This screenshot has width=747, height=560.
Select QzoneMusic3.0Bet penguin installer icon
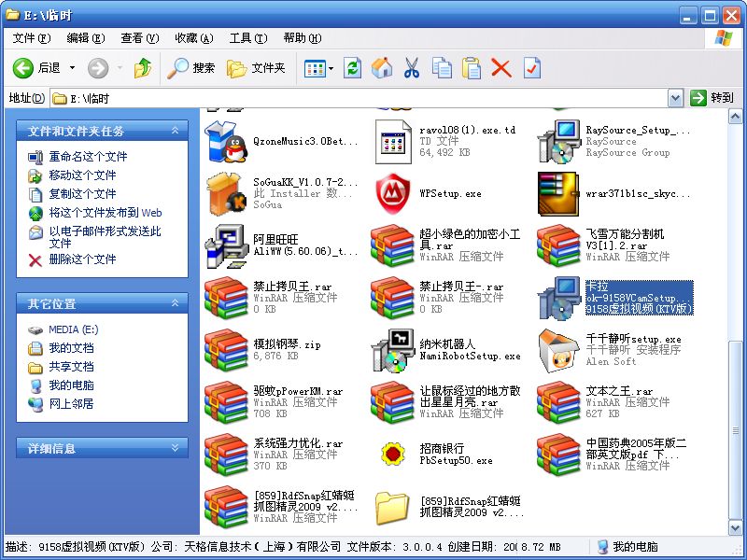[225, 142]
